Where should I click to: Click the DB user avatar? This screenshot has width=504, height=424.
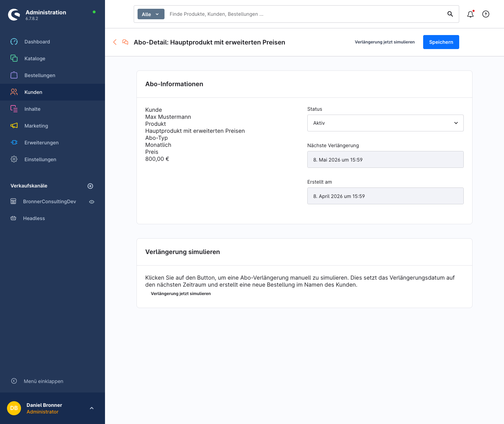click(14, 408)
